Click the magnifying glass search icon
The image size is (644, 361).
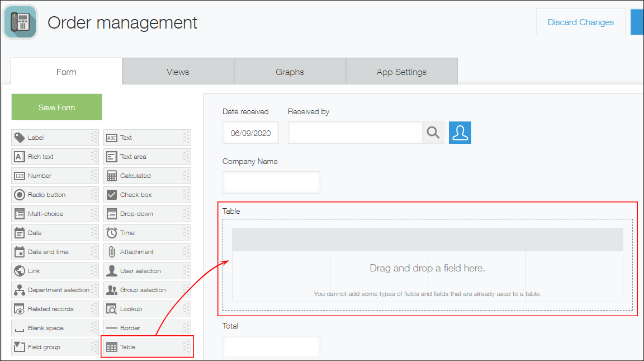[433, 133]
